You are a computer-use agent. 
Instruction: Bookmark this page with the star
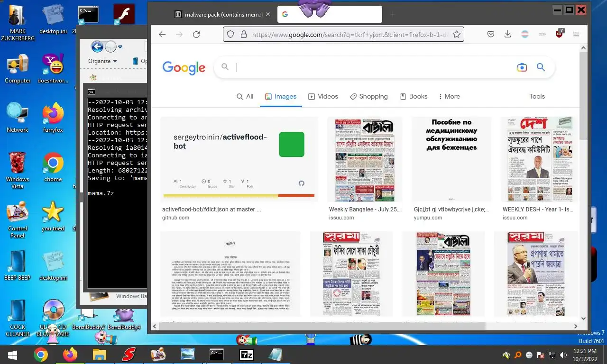pos(456,34)
